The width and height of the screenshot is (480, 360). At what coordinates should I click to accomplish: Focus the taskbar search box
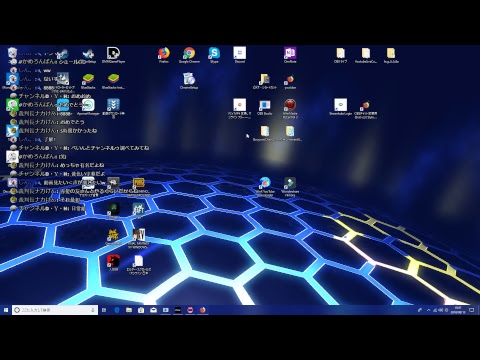click(55, 310)
